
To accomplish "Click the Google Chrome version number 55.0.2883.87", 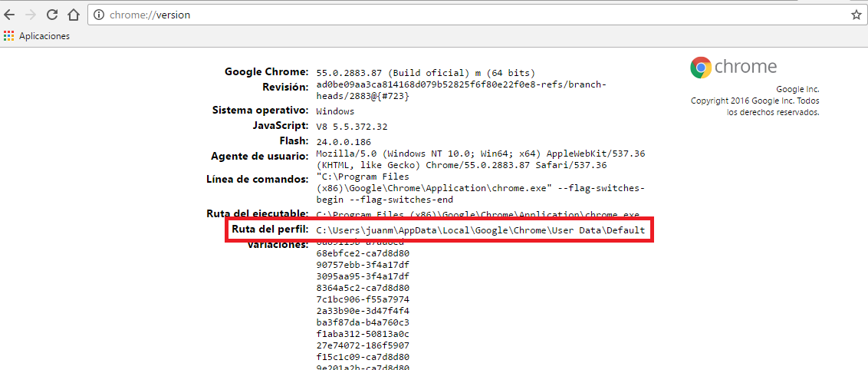I will click(x=351, y=73).
